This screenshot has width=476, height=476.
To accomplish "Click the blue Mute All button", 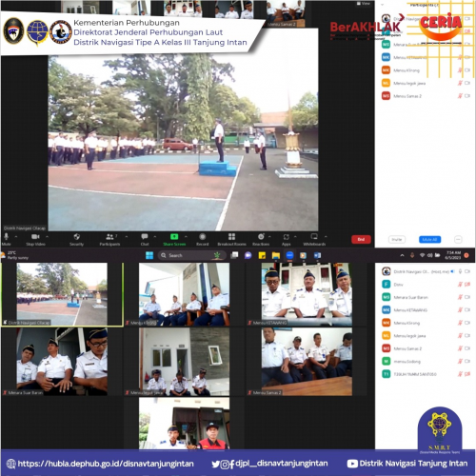I will (x=429, y=240).
